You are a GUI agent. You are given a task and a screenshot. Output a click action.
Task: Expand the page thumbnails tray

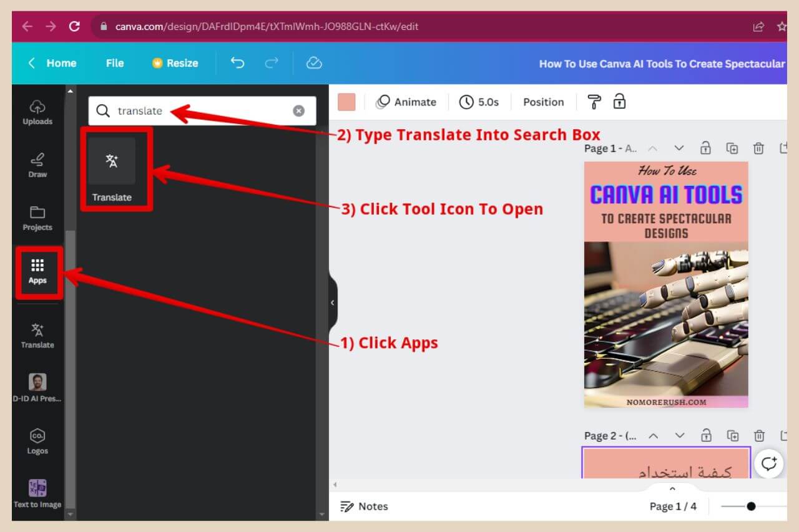pos(672,488)
